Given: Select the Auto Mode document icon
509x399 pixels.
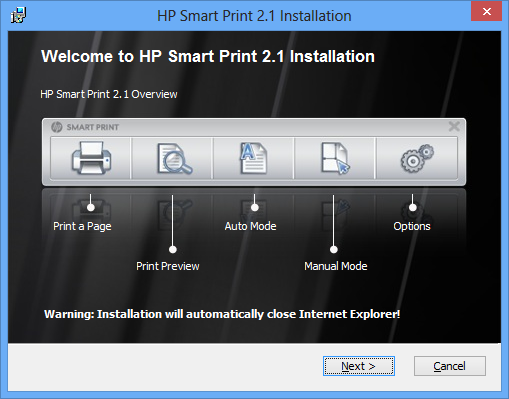Looking at the screenshot, I should pos(254,158).
